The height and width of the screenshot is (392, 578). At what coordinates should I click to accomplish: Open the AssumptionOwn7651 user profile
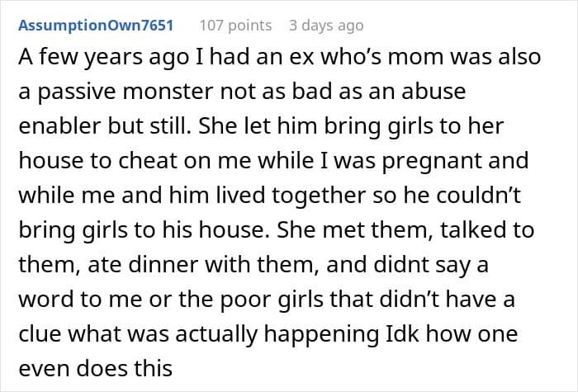click(x=96, y=26)
